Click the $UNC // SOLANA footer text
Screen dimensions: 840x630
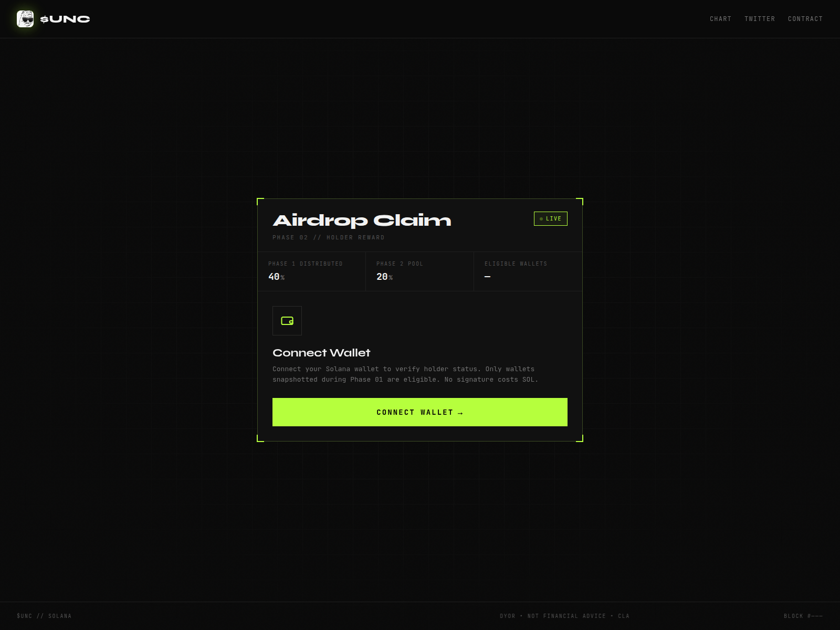point(44,616)
